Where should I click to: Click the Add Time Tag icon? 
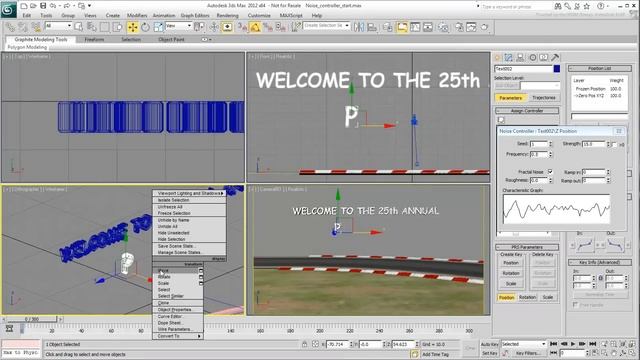[x=415, y=354]
